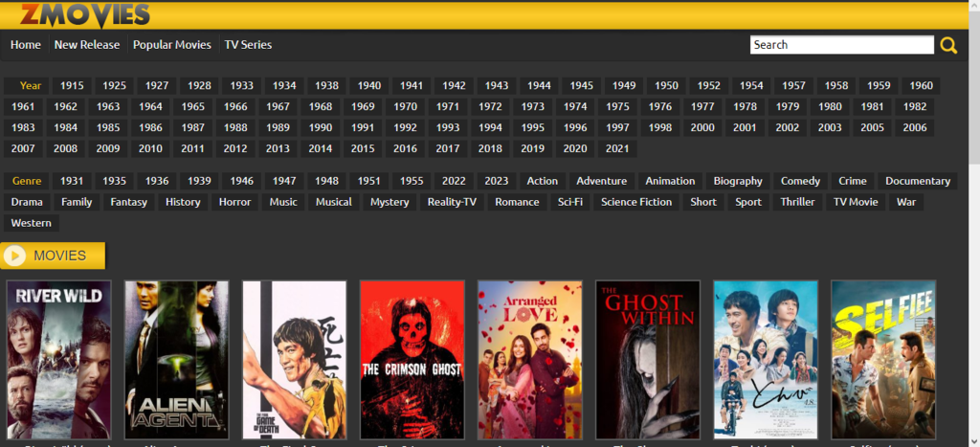Open genre tag 1955
This screenshot has width=980, height=447.
point(412,181)
